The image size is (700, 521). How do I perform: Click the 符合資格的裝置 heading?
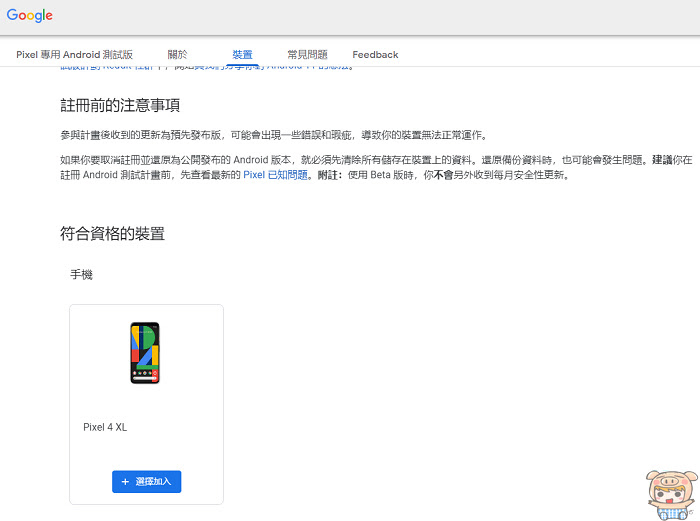pyautogui.click(x=112, y=233)
